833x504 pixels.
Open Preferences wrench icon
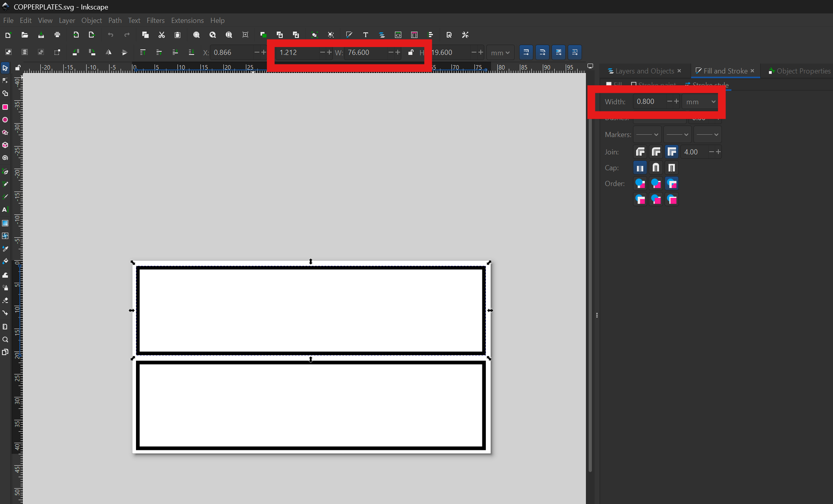[x=465, y=35]
